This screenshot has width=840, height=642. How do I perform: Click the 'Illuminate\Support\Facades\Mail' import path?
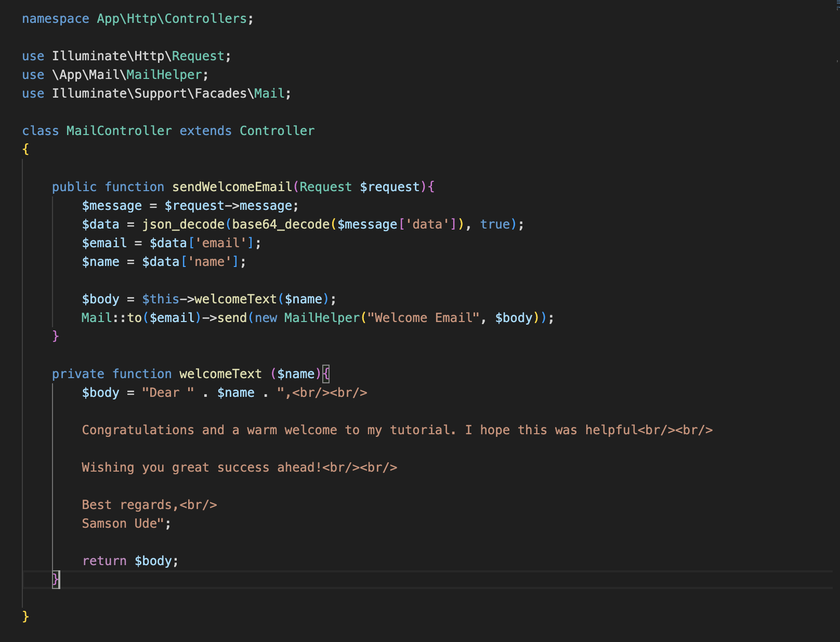[x=168, y=93]
